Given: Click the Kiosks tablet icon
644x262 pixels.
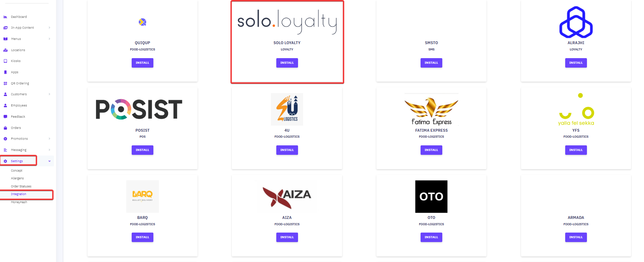Looking at the screenshot, I should tap(5, 61).
